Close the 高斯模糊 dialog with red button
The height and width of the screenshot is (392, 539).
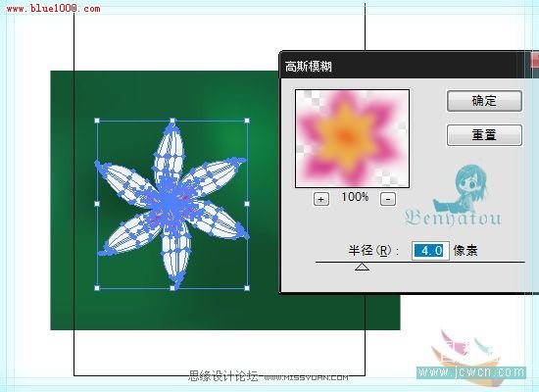click(535, 60)
